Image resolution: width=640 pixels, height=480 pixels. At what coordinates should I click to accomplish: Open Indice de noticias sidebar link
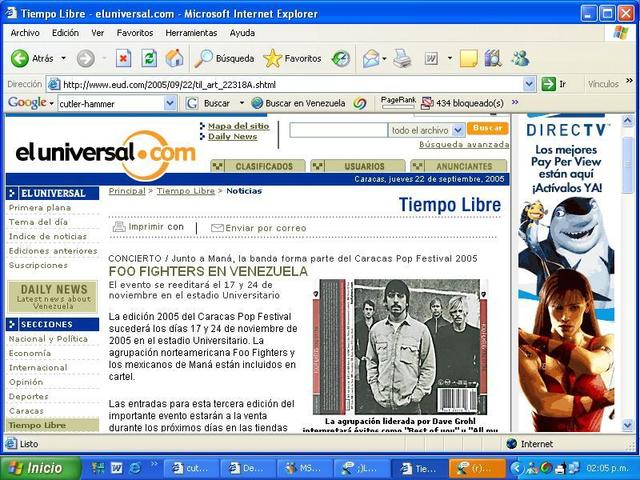(x=48, y=236)
